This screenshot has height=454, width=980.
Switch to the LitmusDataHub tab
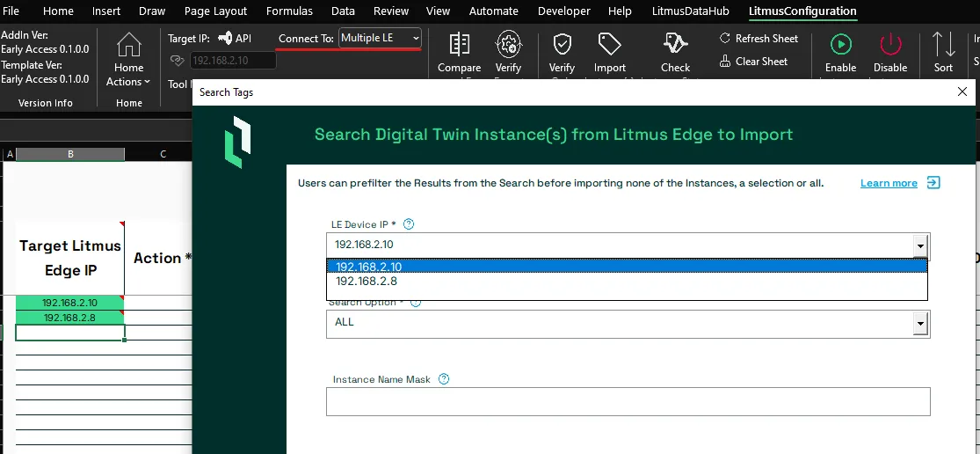[691, 11]
